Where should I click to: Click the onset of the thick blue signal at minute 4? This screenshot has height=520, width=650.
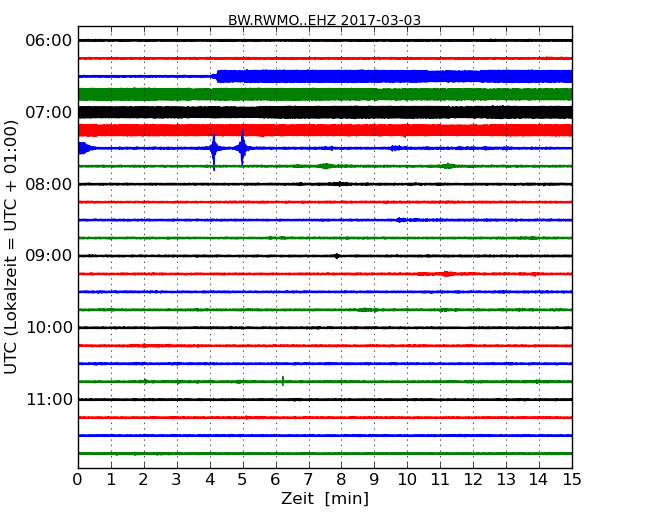216,76
